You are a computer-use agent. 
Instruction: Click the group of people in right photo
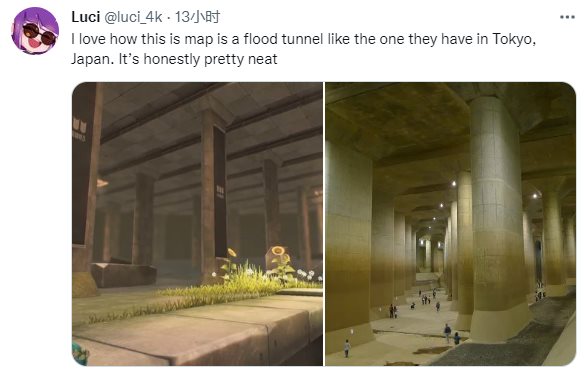[x=426, y=298]
